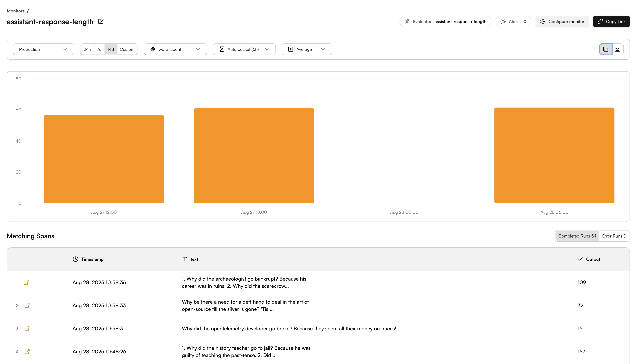Select the 24h time range
Screen dimensions: 640x364
(x=87, y=49)
